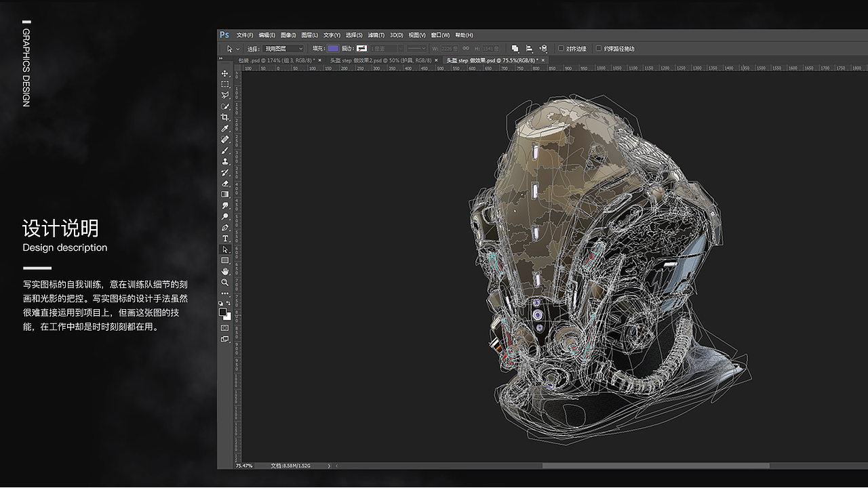Swap foreground and background colors

coord(229,303)
